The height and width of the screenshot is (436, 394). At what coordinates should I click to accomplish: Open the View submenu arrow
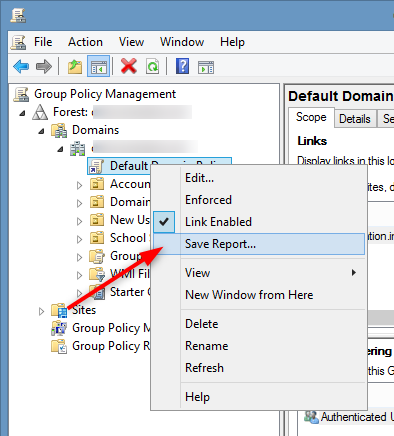pos(354,273)
